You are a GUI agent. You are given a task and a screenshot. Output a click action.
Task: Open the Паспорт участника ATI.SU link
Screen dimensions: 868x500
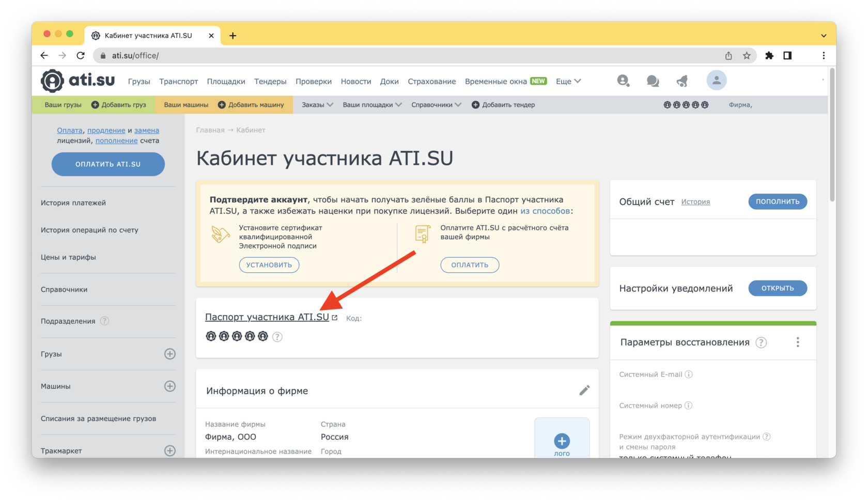pyautogui.click(x=267, y=317)
